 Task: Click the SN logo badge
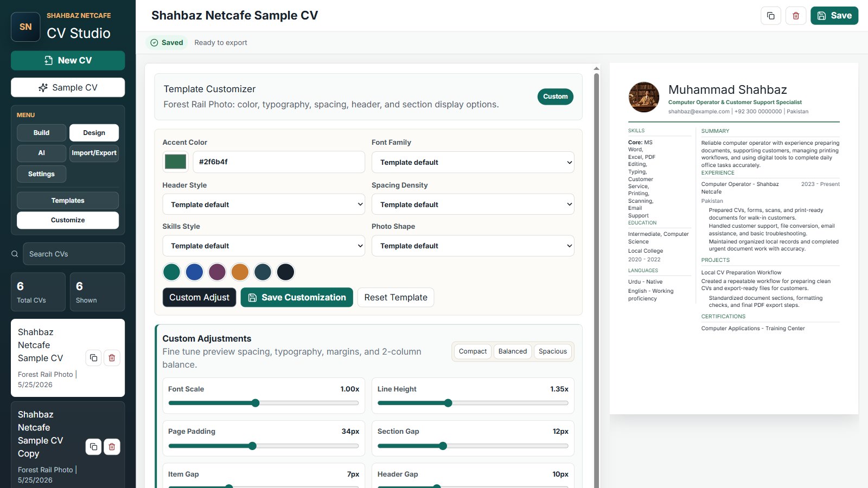(x=25, y=27)
